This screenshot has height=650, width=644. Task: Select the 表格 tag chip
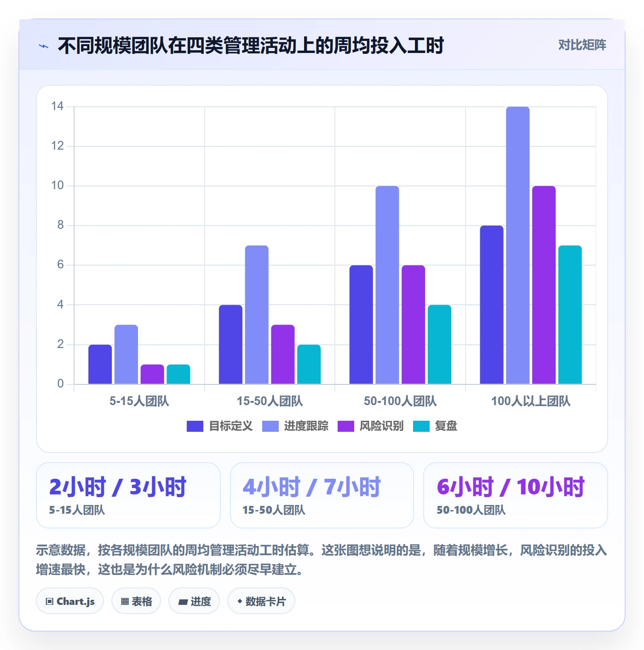pos(136,601)
